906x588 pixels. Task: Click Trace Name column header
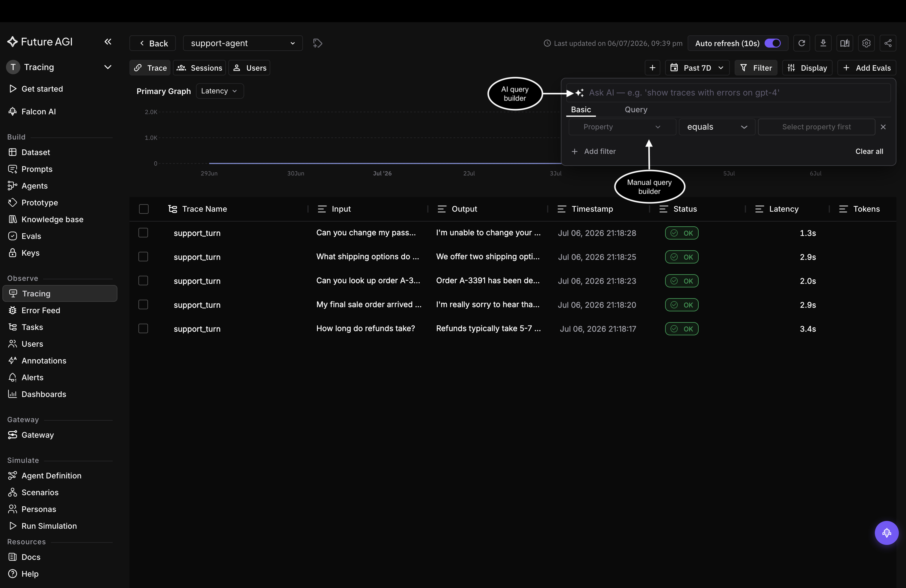pyautogui.click(x=204, y=209)
